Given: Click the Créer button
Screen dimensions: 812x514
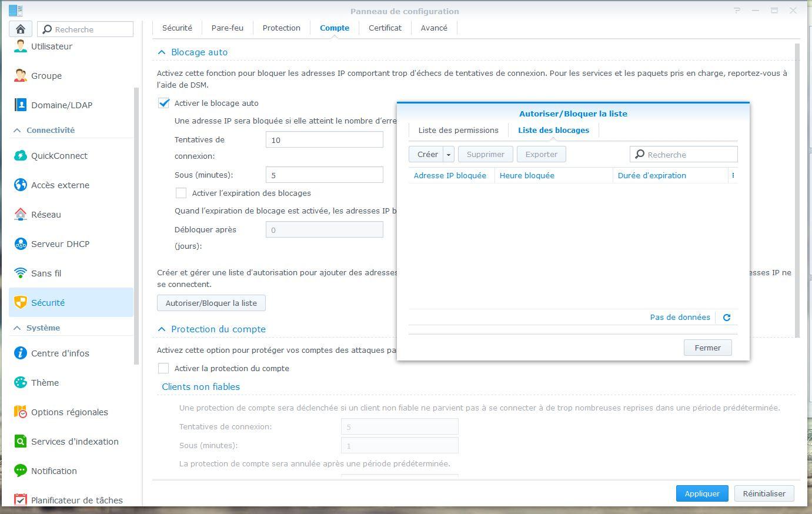Looking at the screenshot, I should [426, 155].
